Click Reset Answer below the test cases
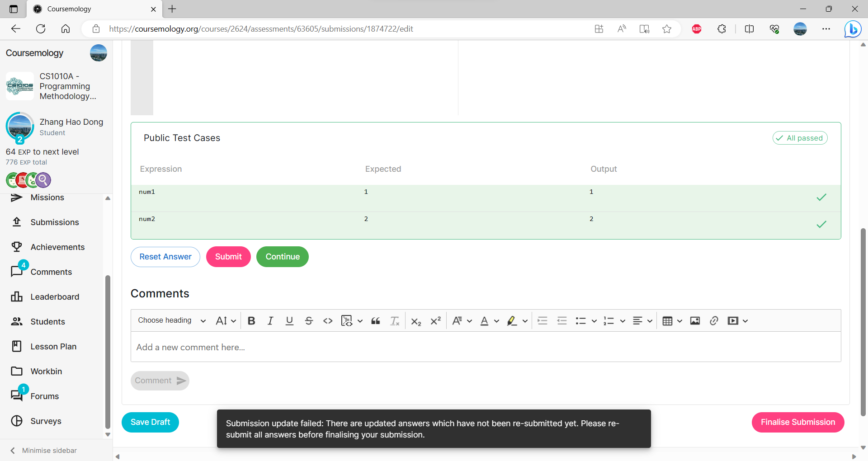The image size is (868, 461). (x=165, y=257)
